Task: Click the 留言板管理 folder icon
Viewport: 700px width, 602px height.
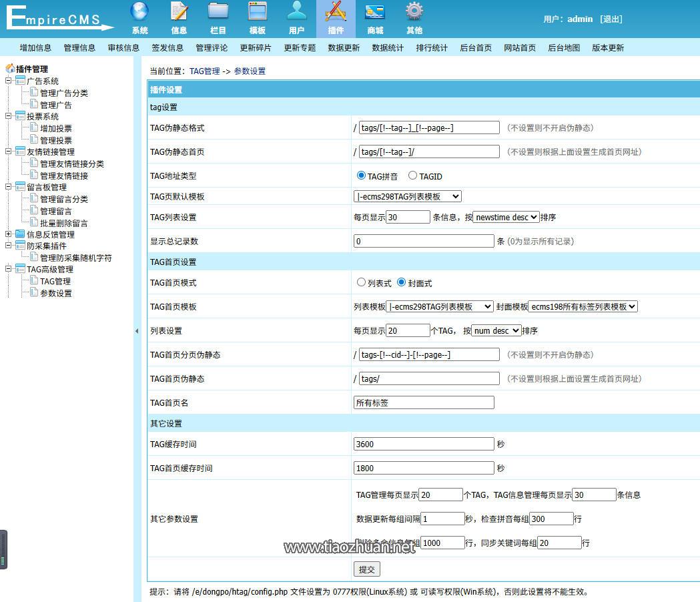Action: coord(20,187)
